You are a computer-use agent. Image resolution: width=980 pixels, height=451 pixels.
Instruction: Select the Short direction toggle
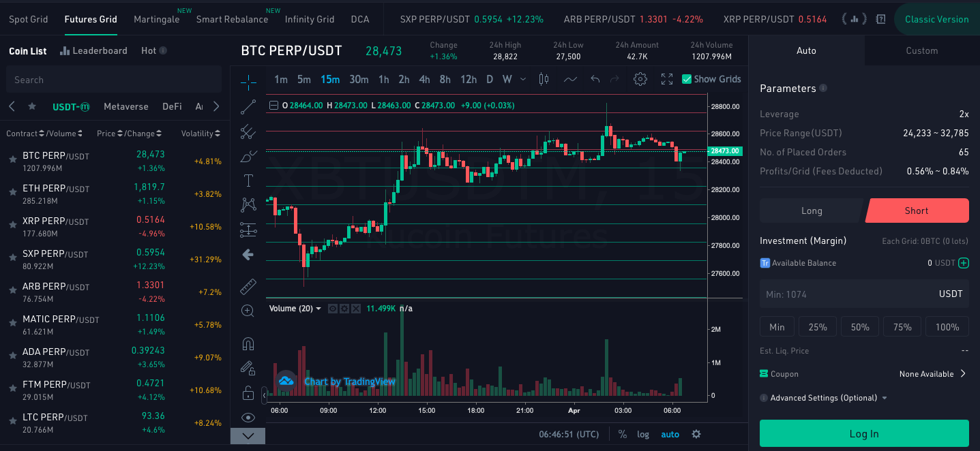[917, 211]
